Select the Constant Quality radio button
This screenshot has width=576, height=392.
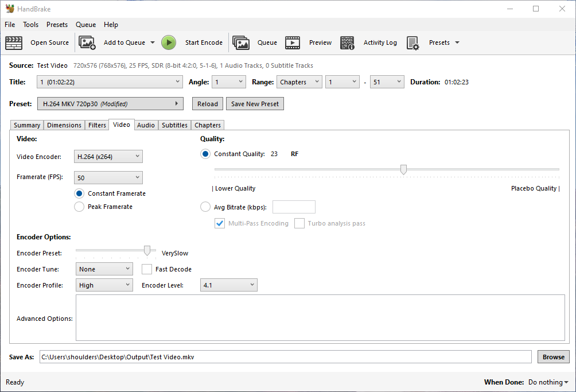(x=205, y=154)
